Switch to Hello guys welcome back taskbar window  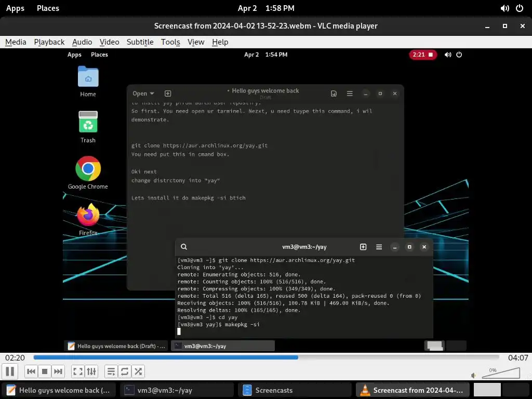pyautogui.click(x=59, y=390)
